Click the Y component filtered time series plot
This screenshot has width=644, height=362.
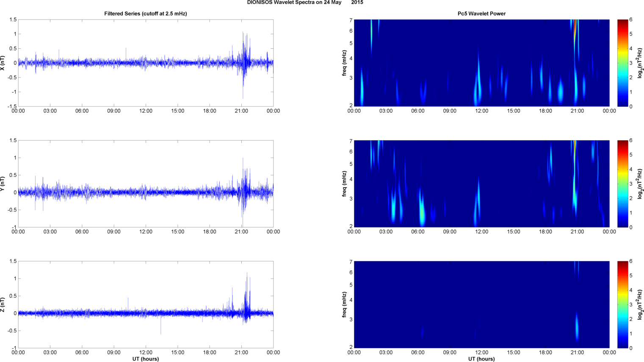pos(146,184)
